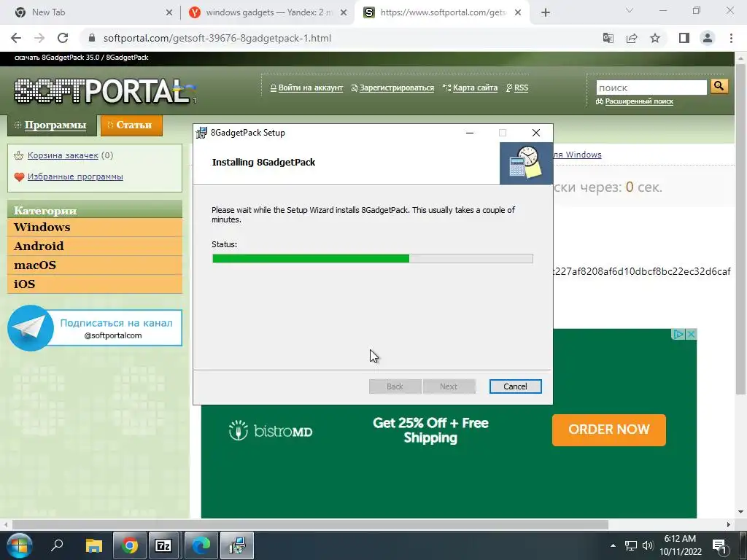The width and height of the screenshot is (747, 560).
Task: Open the Программы tab
Action: tap(52, 125)
